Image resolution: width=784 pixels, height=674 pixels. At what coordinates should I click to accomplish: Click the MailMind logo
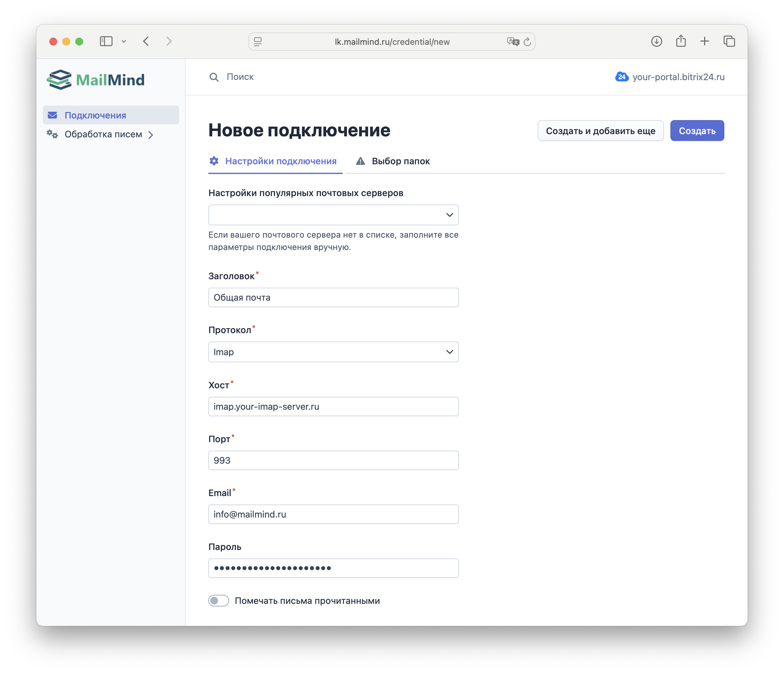pyautogui.click(x=95, y=80)
